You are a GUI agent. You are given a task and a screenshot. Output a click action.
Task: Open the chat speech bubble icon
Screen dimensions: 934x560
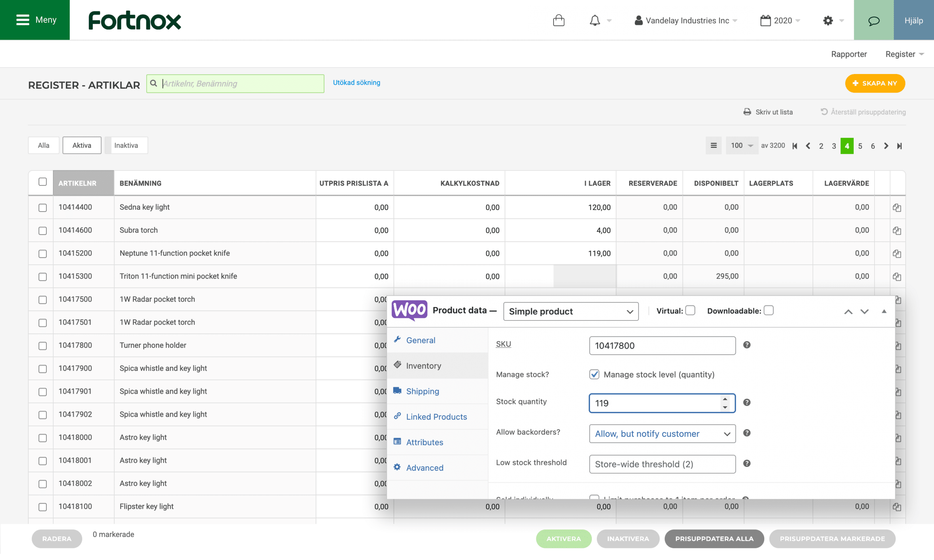click(873, 20)
